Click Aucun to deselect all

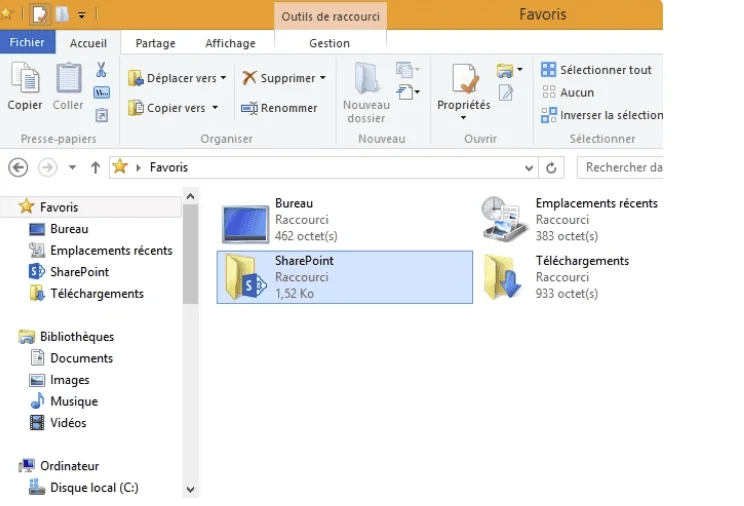(x=567, y=92)
